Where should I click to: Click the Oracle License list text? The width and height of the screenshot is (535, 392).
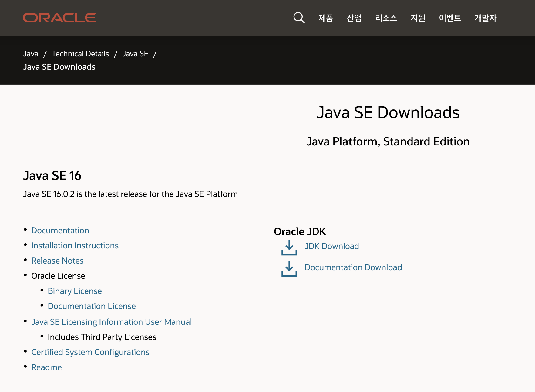(x=58, y=276)
